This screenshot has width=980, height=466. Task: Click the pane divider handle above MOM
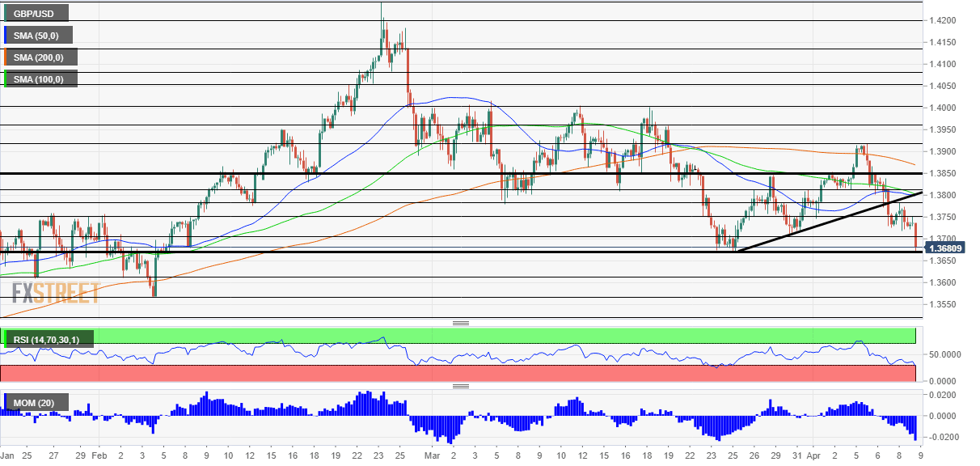[461, 386]
